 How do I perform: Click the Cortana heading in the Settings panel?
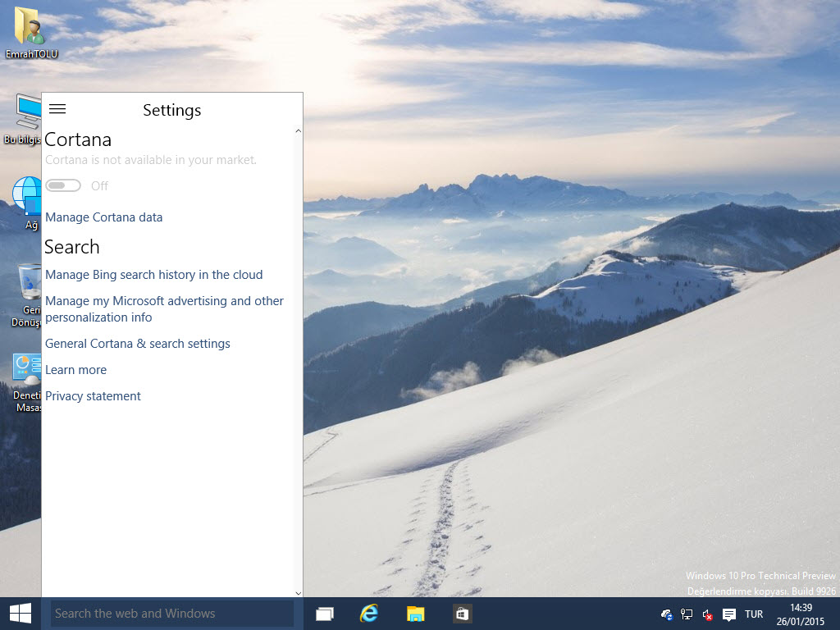(78, 139)
